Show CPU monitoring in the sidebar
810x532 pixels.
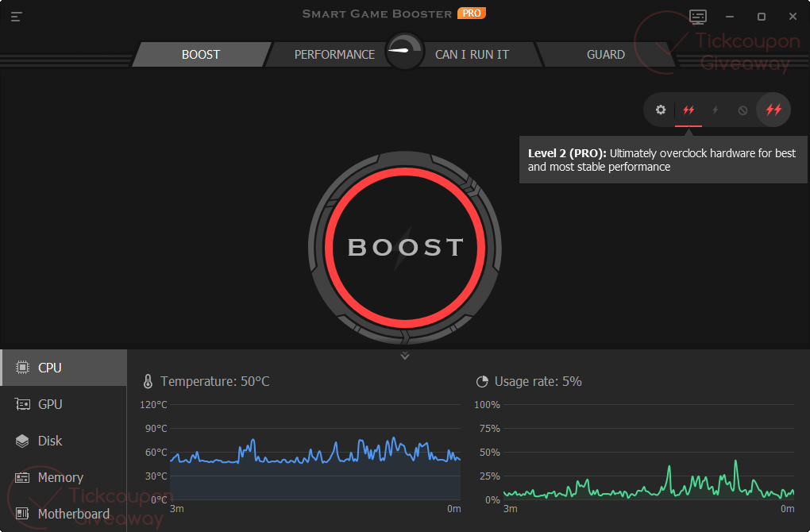point(64,368)
